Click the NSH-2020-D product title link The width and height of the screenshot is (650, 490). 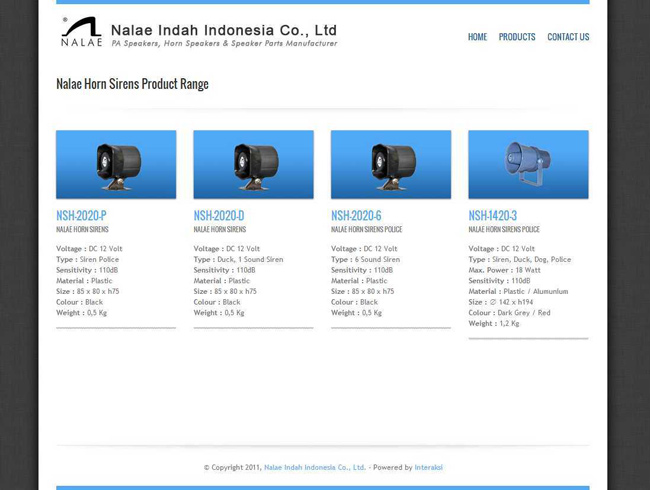tap(219, 216)
